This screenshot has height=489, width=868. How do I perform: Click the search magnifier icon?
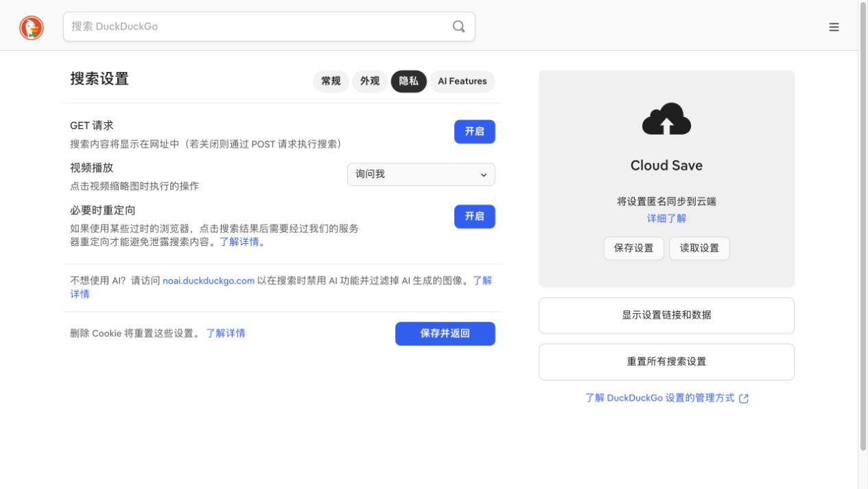click(x=458, y=27)
